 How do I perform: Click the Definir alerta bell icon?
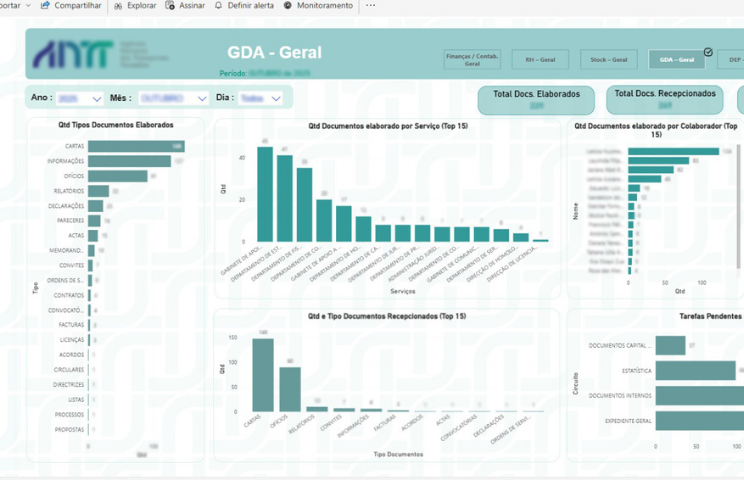pyautogui.click(x=219, y=6)
